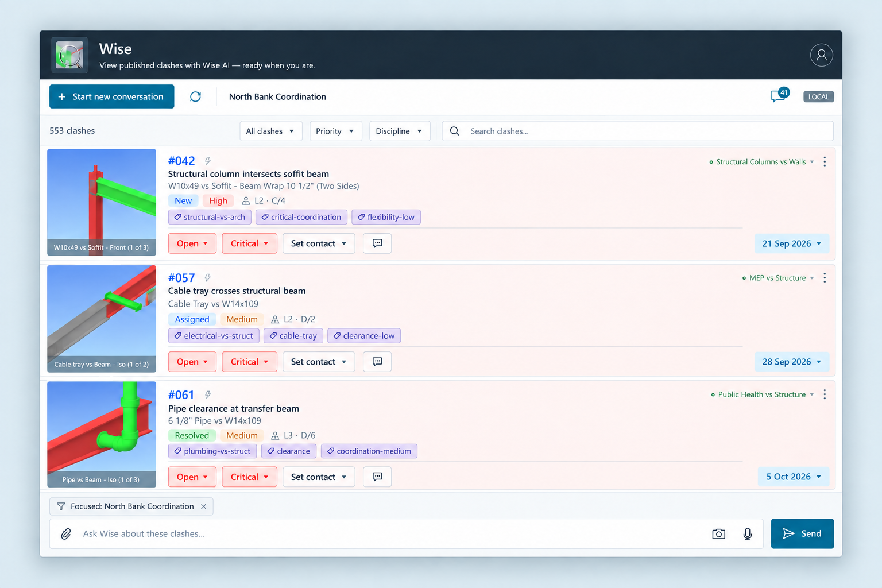
Task: Open comments for clash #057
Action: point(377,362)
